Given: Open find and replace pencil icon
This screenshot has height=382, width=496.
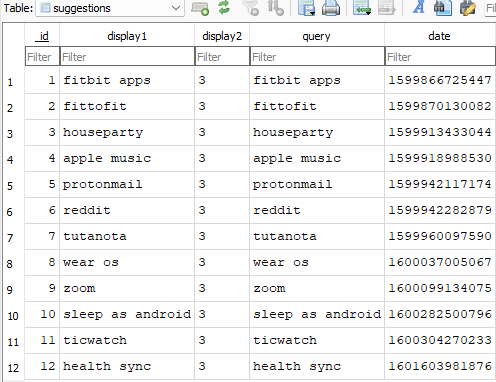Looking at the screenshot, I should [467, 8].
